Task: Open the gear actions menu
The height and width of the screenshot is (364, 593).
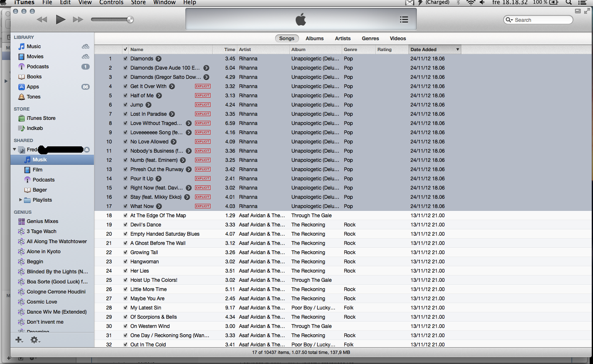Action: (x=35, y=340)
